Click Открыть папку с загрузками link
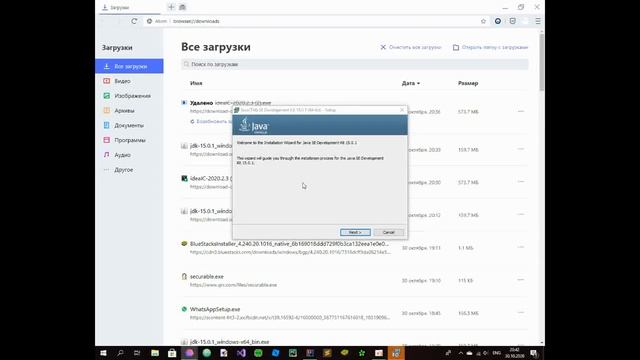 [x=491, y=47]
